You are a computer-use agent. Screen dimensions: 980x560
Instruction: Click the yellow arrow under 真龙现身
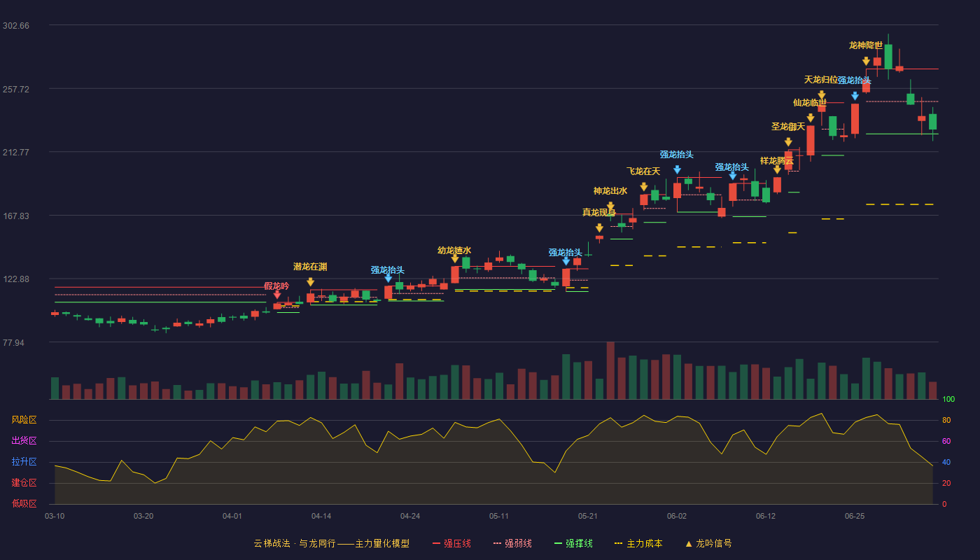[599, 228]
